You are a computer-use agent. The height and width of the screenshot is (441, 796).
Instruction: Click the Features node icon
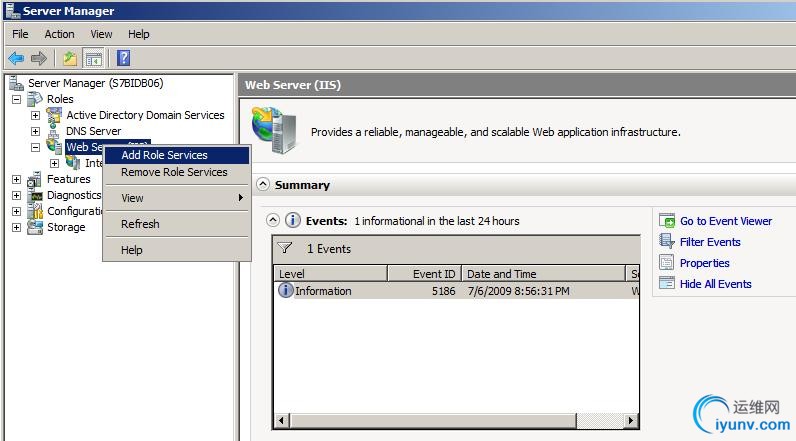pos(35,179)
